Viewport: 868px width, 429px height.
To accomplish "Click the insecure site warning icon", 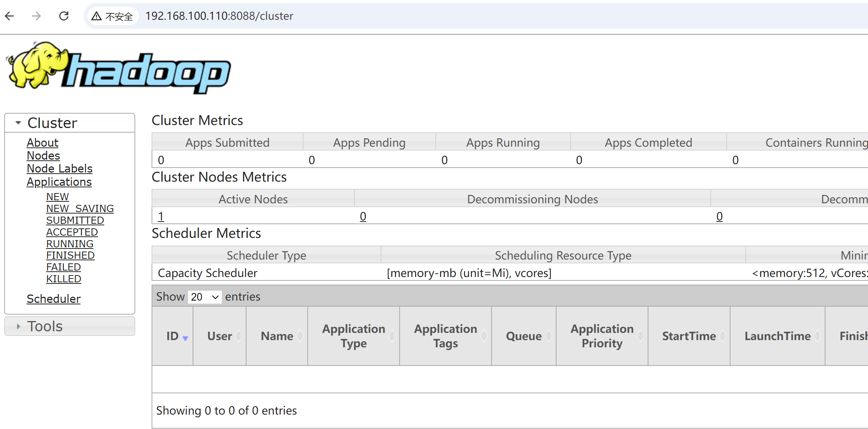I will (96, 16).
